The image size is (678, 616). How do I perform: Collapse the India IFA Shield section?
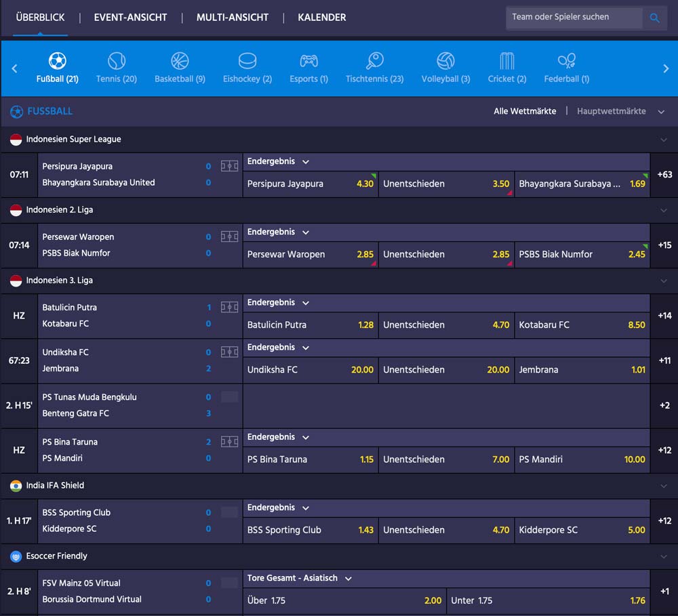click(664, 486)
